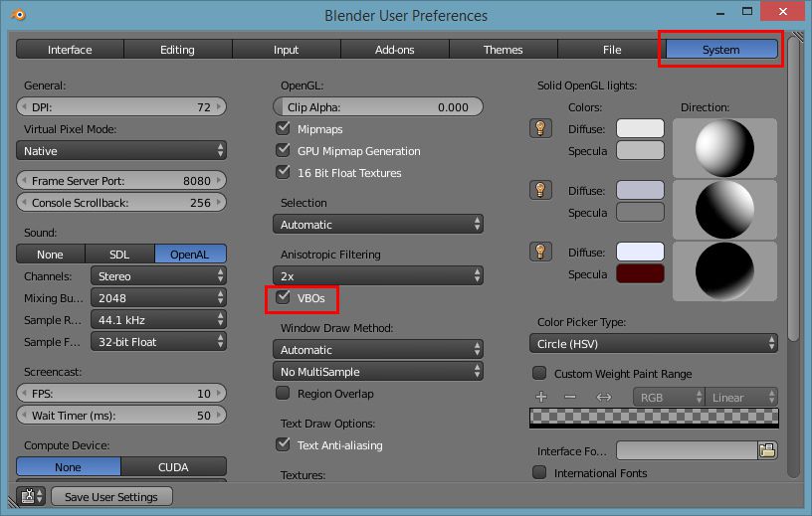Click the preferences vertical scrollbar

pyautogui.click(x=793, y=189)
